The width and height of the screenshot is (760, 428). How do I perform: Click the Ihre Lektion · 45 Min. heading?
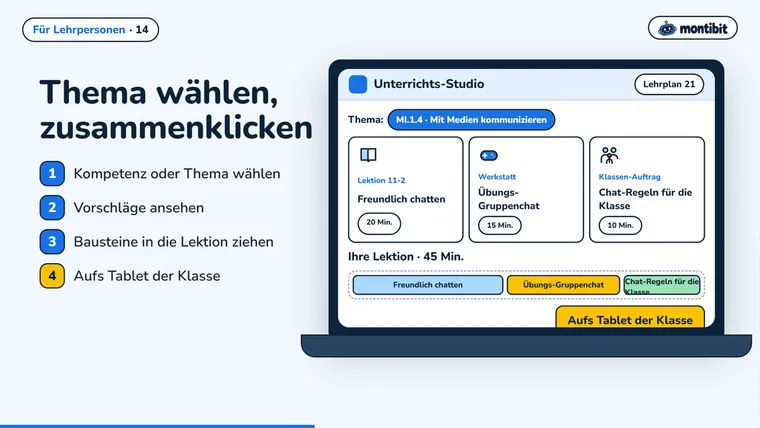(406, 256)
